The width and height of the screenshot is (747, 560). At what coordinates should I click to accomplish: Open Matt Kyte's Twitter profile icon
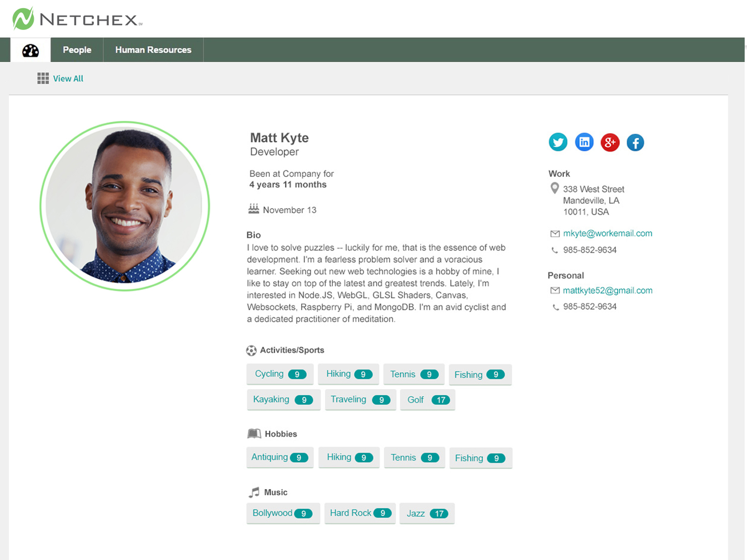pyautogui.click(x=558, y=142)
